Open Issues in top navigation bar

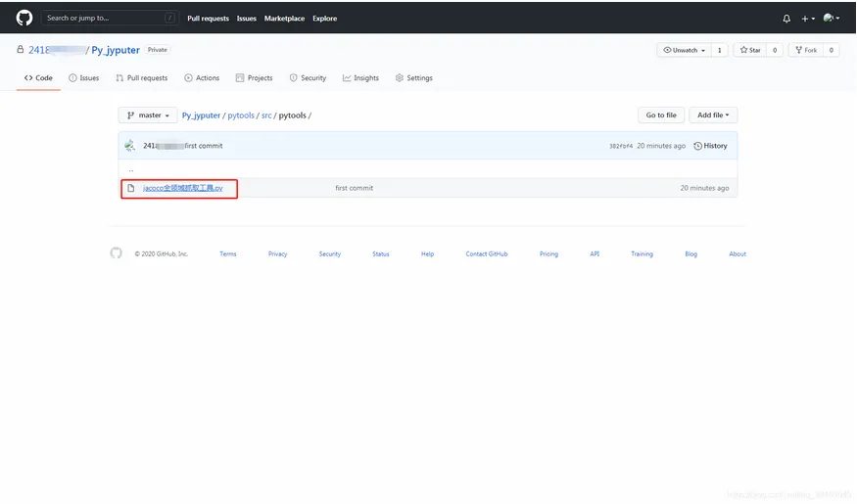click(247, 18)
